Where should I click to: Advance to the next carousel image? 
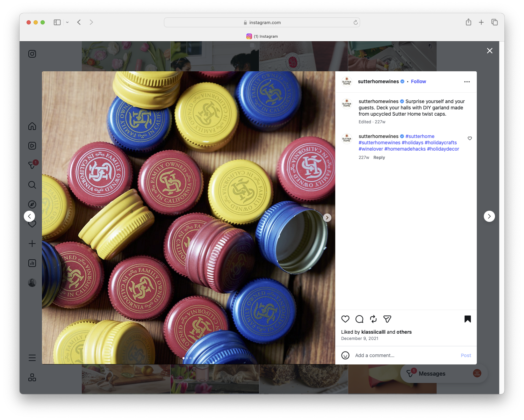[327, 217]
